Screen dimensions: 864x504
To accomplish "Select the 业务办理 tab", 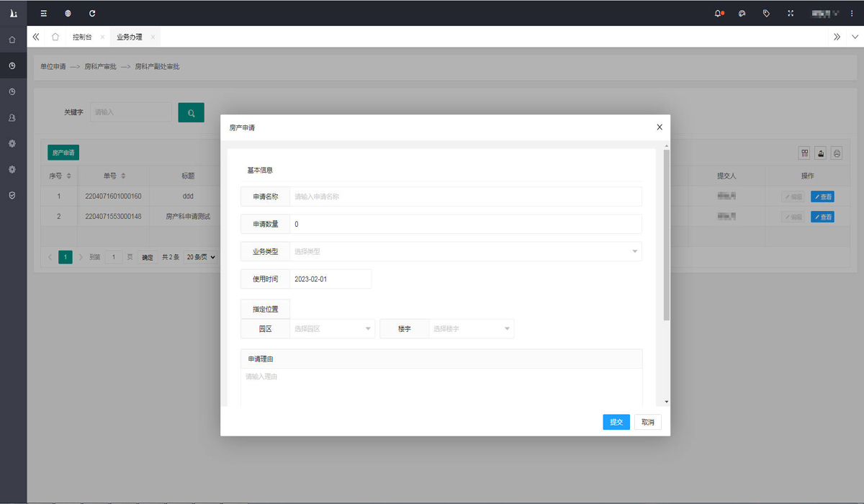I will tap(130, 37).
